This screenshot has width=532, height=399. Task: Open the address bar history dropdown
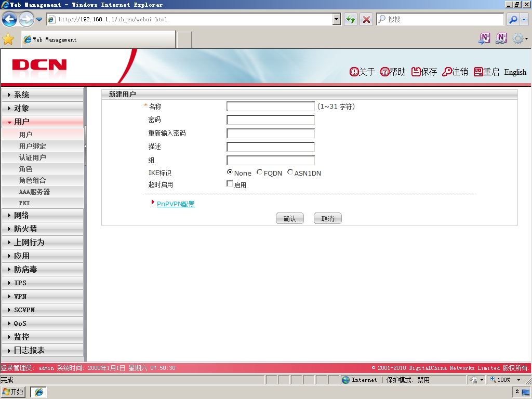coord(336,19)
